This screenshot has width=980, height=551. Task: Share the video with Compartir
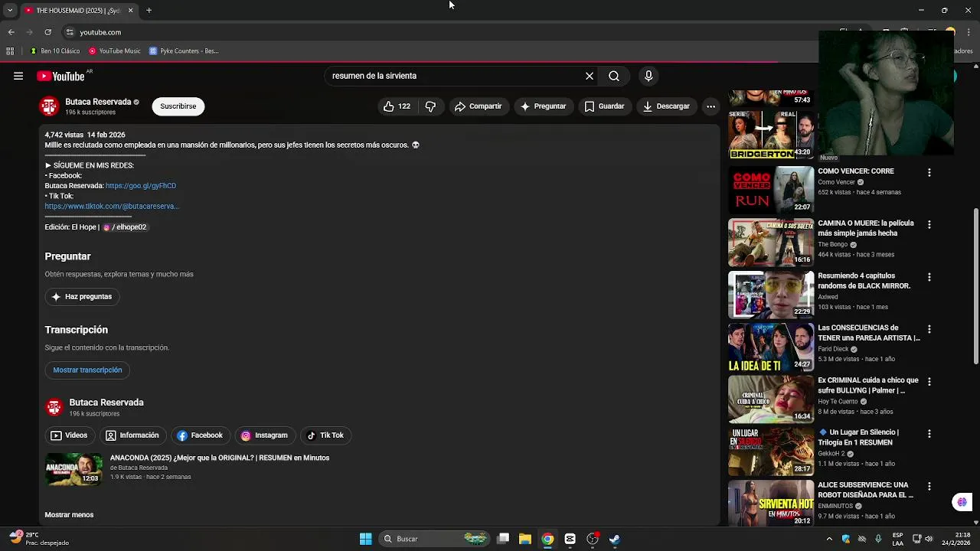coord(478,106)
